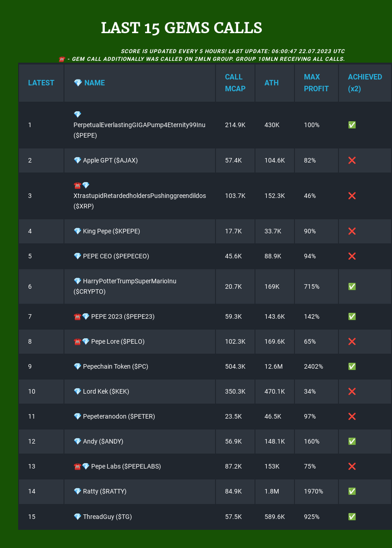Click the red cross for Lord Kek
The height and width of the screenshot is (548, 392).
(x=352, y=391)
